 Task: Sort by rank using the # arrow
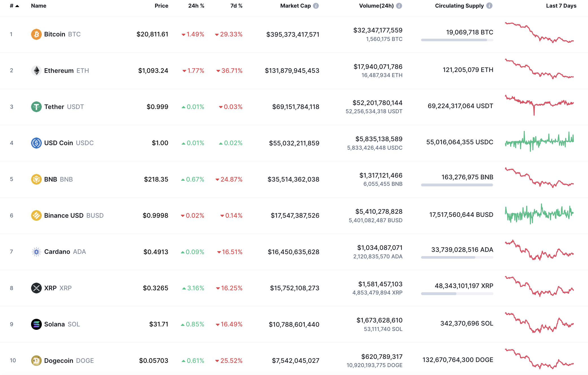[x=14, y=6]
